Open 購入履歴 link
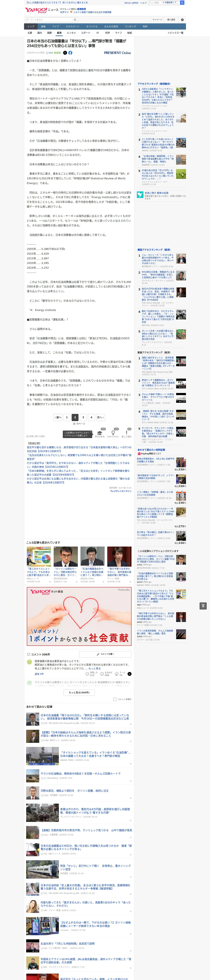Viewport: 210px width, 980px height. tap(171, 19)
